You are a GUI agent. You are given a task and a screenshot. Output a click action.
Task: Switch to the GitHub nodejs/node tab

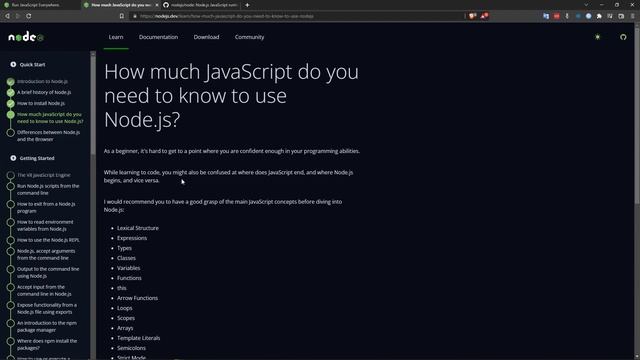201,5
